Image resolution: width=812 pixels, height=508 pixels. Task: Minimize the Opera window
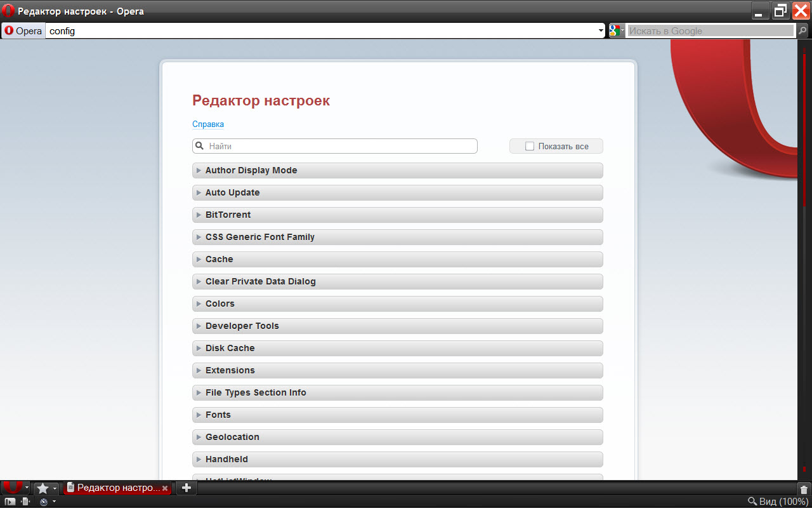[x=761, y=10]
